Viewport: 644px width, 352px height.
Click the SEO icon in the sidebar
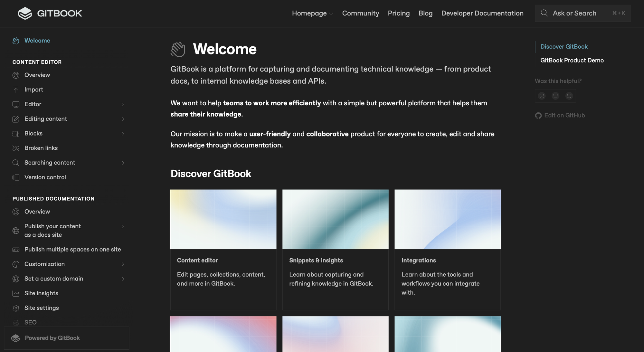16,322
